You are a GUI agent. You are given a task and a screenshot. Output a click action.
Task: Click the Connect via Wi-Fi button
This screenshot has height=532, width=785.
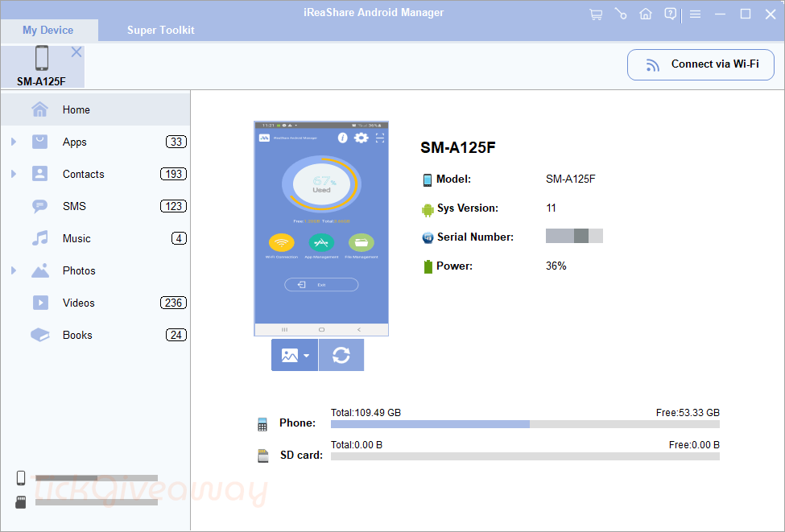[x=701, y=64]
